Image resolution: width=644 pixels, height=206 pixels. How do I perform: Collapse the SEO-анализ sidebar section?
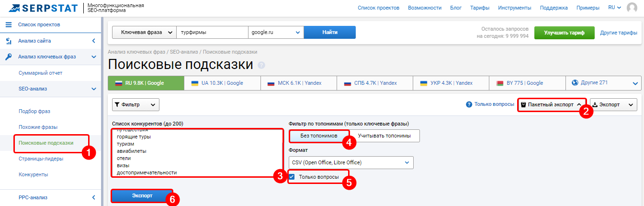point(93,89)
